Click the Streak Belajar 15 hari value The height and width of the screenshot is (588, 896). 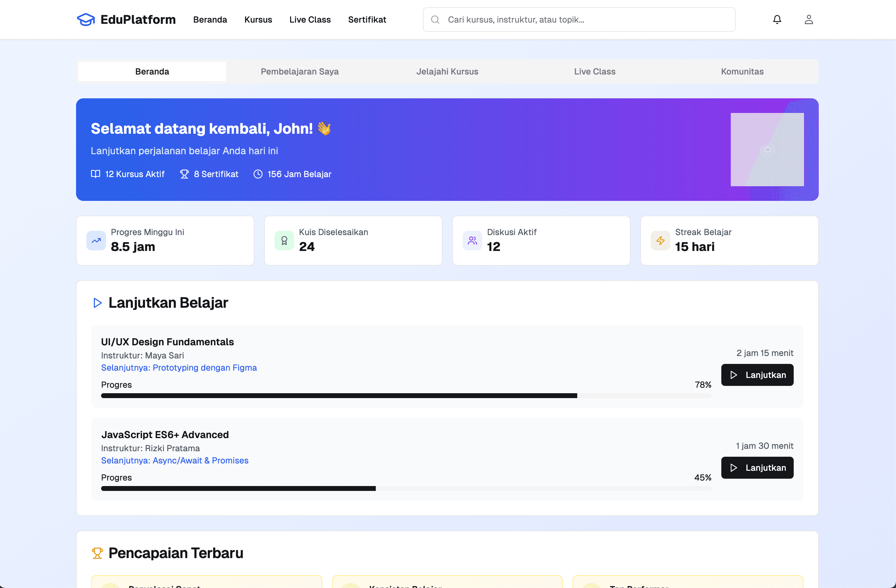pyautogui.click(x=694, y=247)
